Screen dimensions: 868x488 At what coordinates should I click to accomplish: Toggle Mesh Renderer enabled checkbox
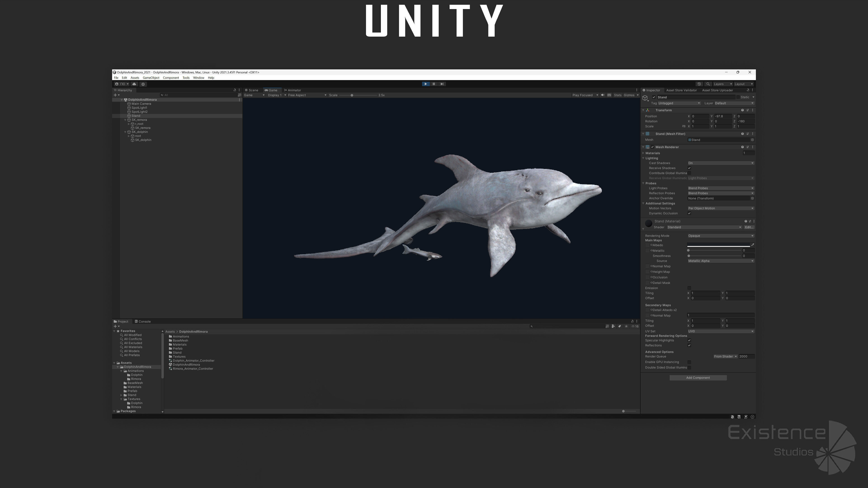652,147
